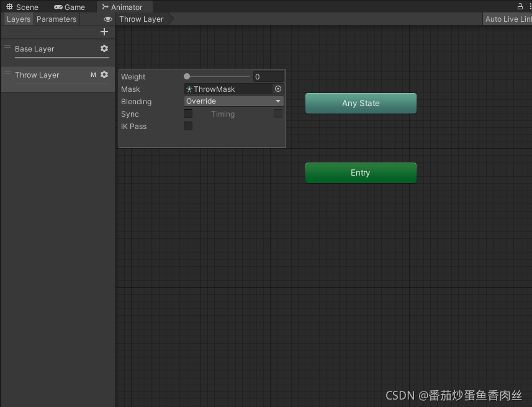Click the IK Pass label
Image resolution: width=532 pixels, height=407 pixels.
pyautogui.click(x=134, y=127)
